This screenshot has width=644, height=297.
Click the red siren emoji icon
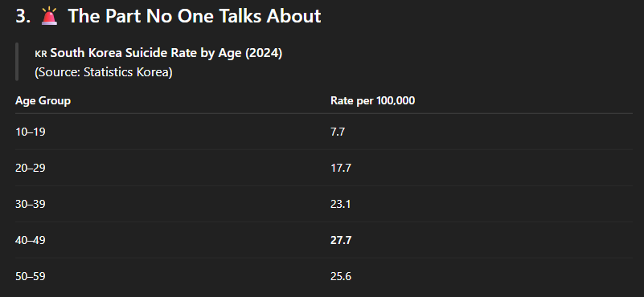coord(49,16)
